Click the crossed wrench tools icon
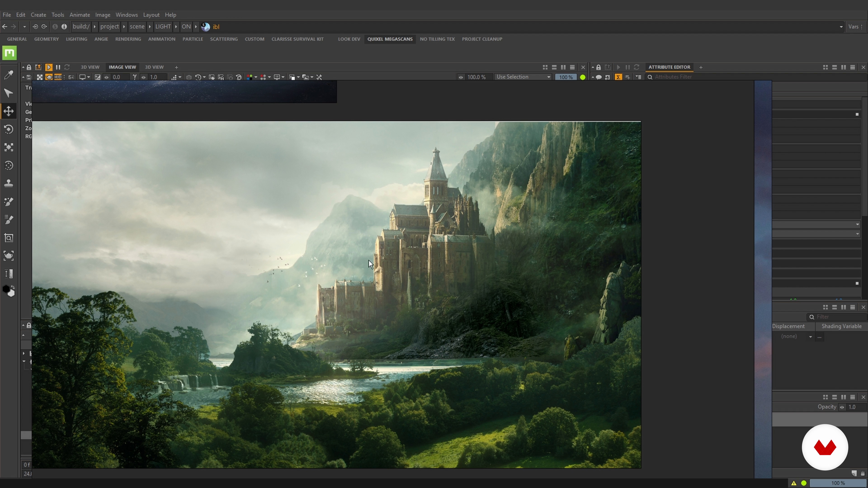 tap(319, 77)
